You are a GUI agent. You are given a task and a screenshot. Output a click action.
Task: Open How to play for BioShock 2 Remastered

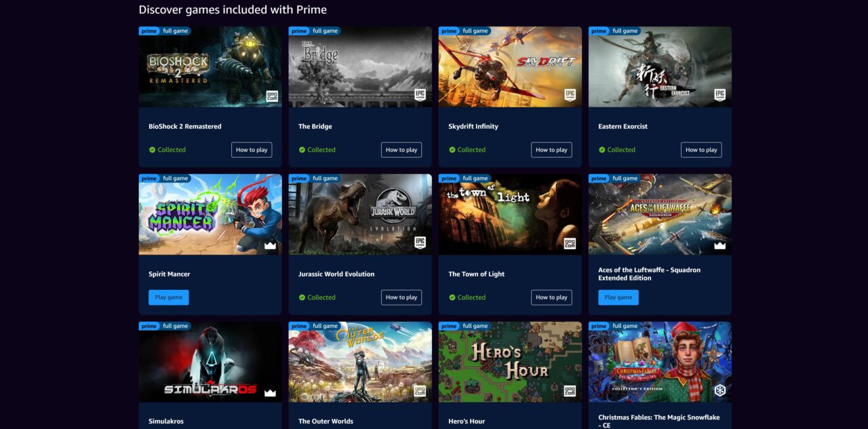coord(252,149)
